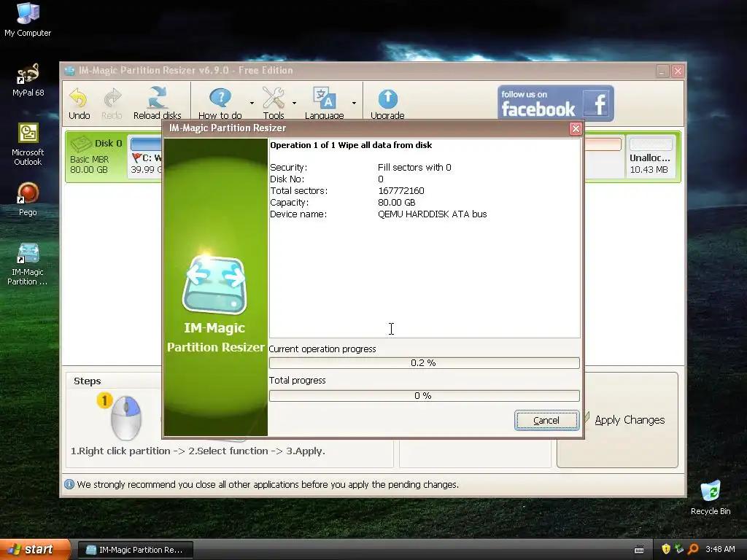Click the status bar recommendation text
Screen dimensions: 747x560
[x=268, y=485]
